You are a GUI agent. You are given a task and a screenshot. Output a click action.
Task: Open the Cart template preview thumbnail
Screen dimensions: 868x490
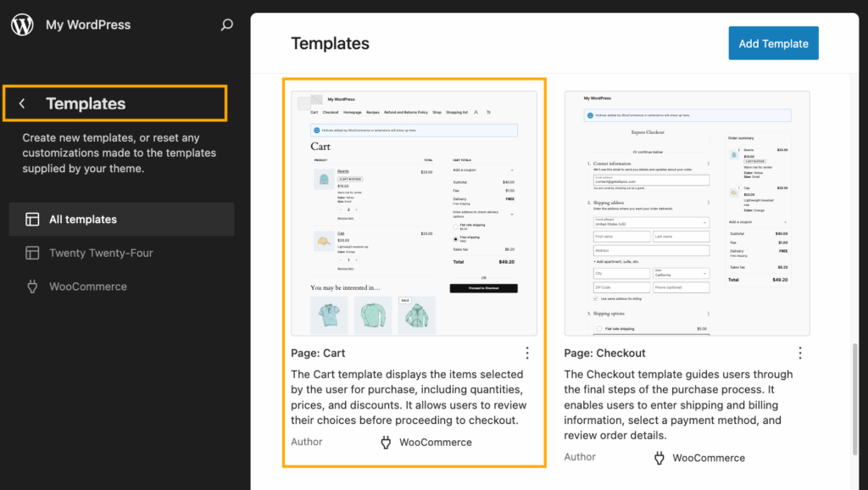[414, 213]
